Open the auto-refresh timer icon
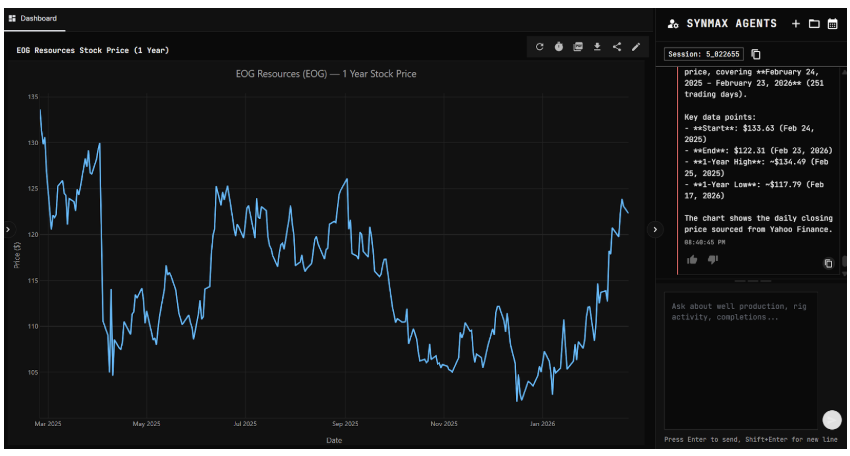 click(x=559, y=47)
